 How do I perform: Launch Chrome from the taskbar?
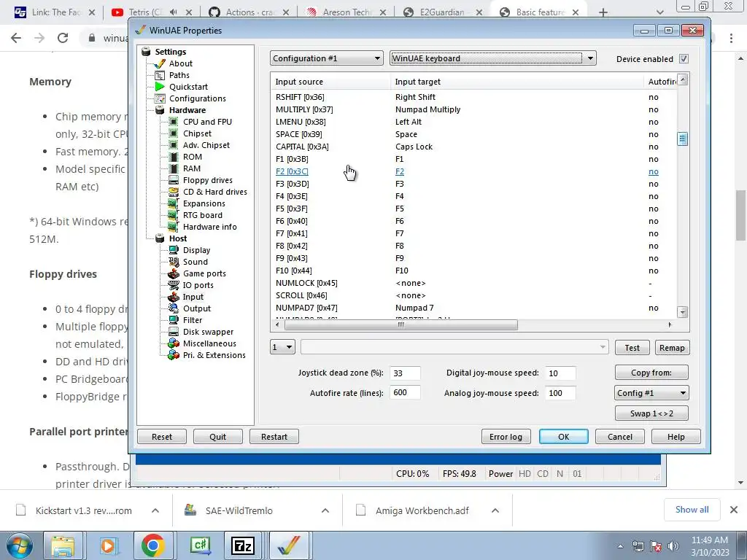click(152, 545)
